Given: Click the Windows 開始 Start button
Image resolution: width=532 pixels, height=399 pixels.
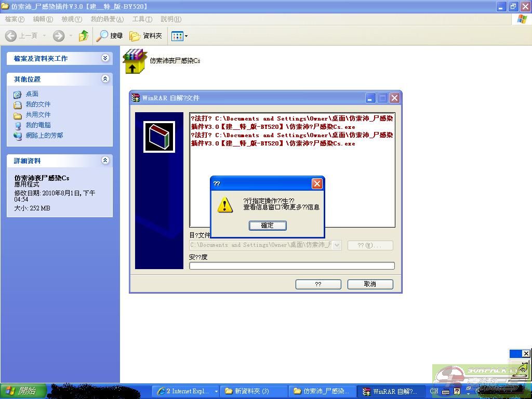Looking at the screenshot, I should click(x=23, y=391).
